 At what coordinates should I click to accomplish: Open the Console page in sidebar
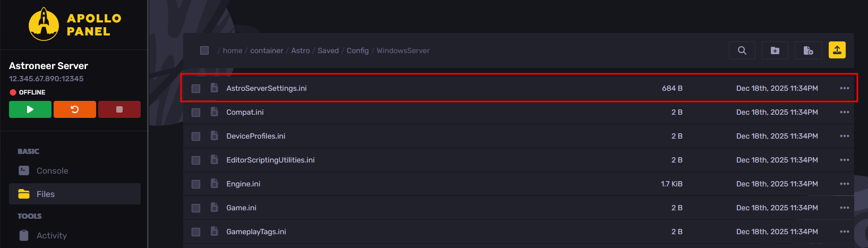click(52, 171)
